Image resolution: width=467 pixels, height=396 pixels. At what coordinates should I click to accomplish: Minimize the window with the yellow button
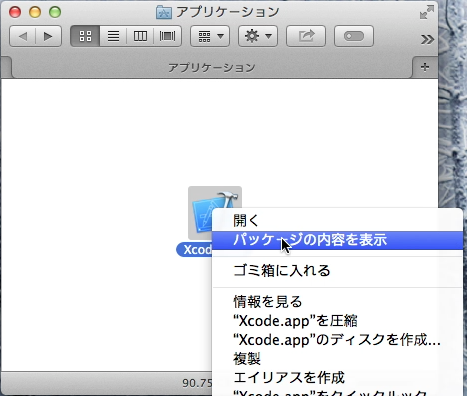tap(35, 12)
